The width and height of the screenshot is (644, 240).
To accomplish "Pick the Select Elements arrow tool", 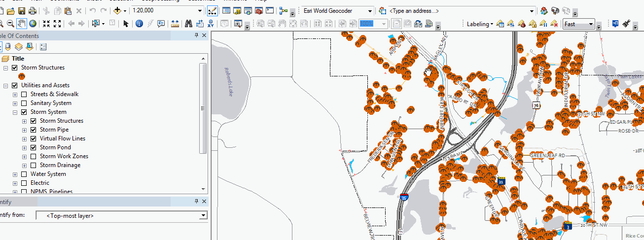I will click(126, 23).
